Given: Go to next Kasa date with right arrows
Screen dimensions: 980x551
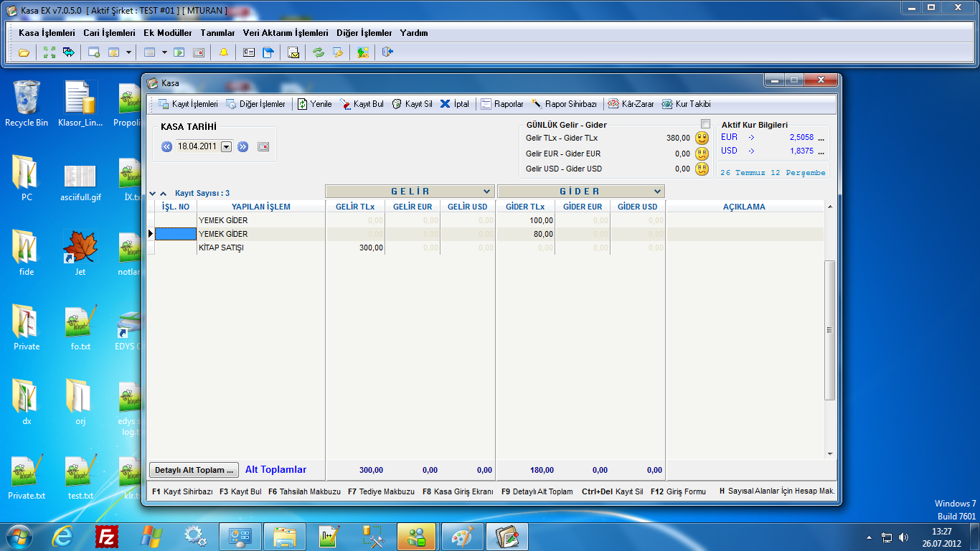Looking at the screenshot, I should coord(242,146).
